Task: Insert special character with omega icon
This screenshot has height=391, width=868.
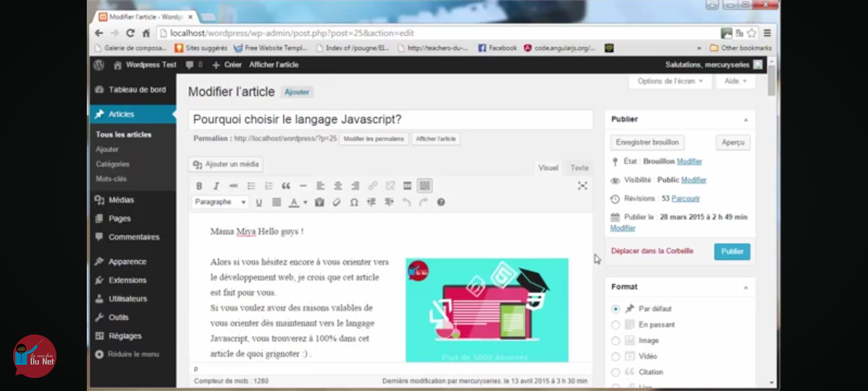Action: tap(354, 203)
